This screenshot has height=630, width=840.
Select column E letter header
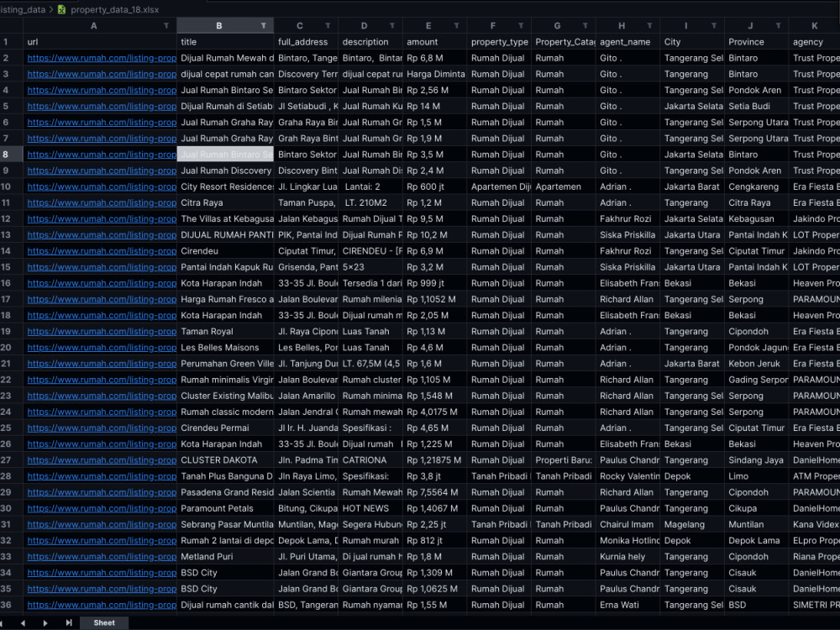[x=428, y=26]
